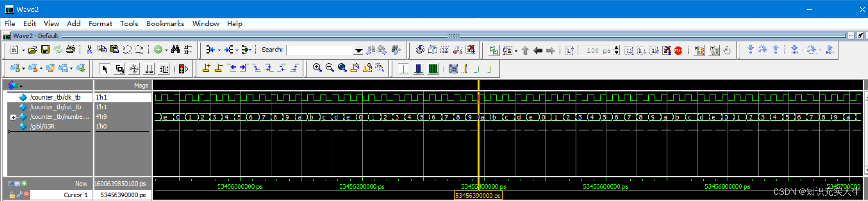Open the Next transition dropdown arrow
Image resolution: width=868 pixels, height=201 pixels.
tap(237, 50)
